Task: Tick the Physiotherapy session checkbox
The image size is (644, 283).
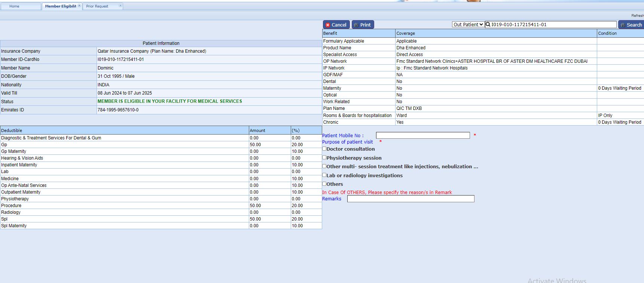Action: pos(324,158)
